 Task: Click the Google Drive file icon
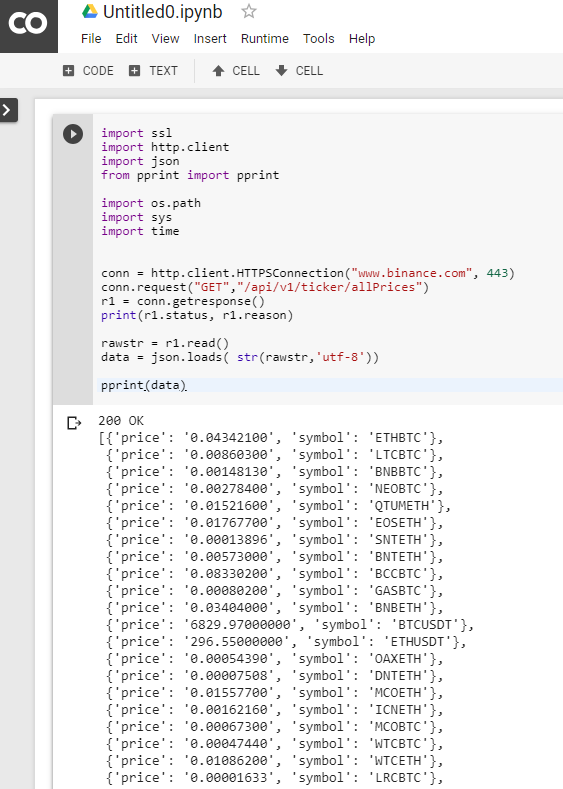tap(90, 11)
